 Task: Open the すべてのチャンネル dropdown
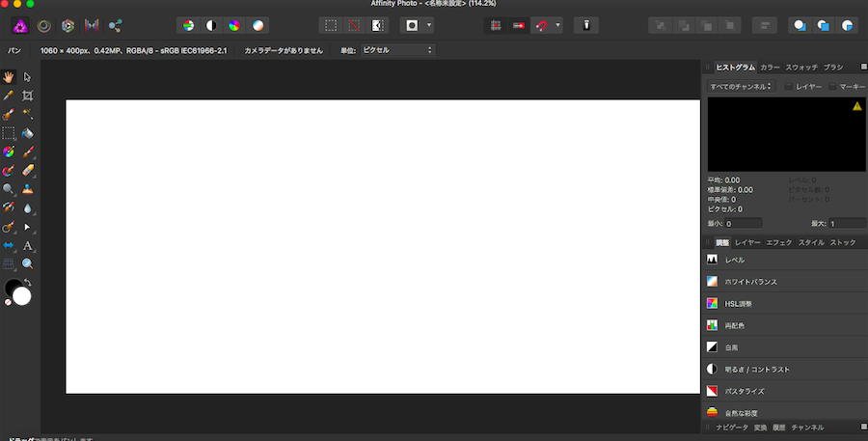click(741, 87)
